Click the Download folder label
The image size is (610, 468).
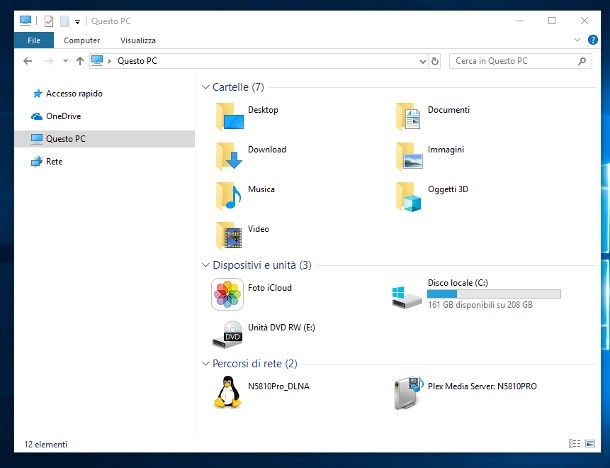pyautogui.click(x=267, y=150)
